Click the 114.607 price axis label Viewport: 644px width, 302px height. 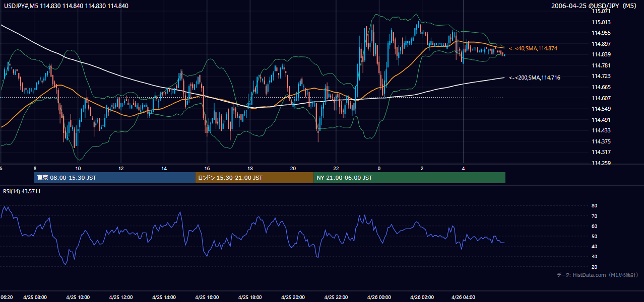coord(601,98)
